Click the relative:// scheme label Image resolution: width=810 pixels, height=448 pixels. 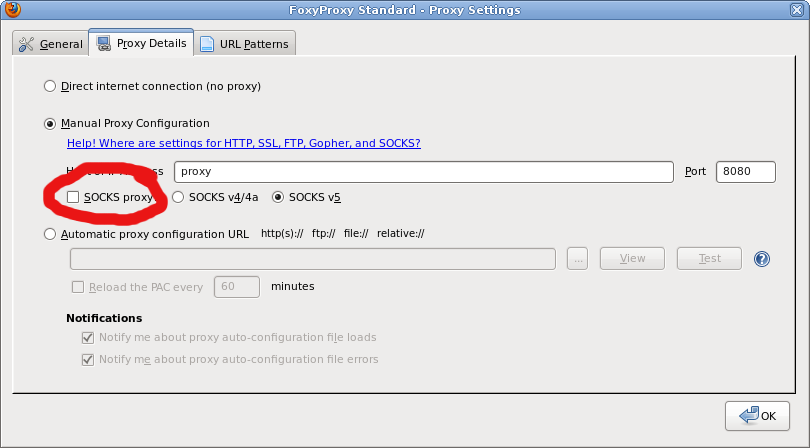tap(401, 234)
